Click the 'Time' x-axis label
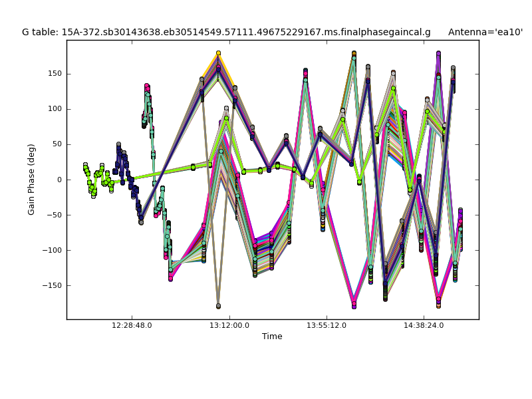 [x=272, y=336]
